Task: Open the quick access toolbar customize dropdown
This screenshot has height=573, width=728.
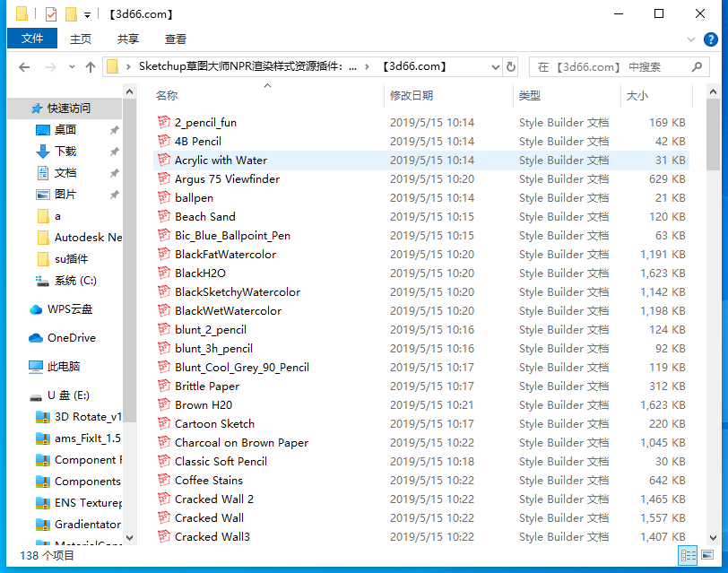Action: [87, 15]
